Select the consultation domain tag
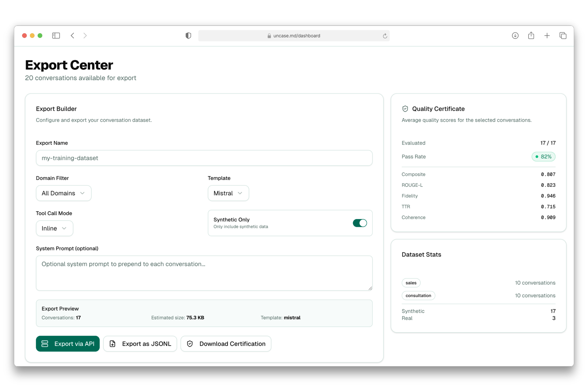This screenshot has height=392, width=588. [418, 296]
